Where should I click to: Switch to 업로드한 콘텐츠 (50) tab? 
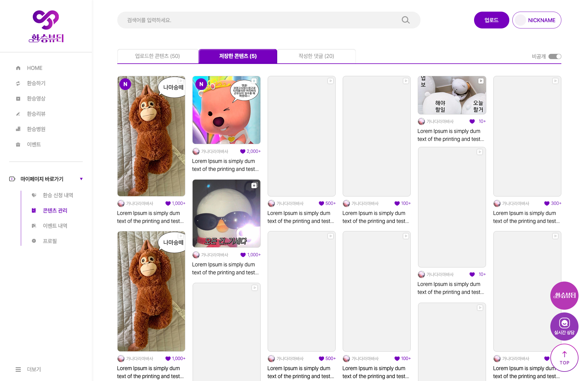click(x=157, y=56)
